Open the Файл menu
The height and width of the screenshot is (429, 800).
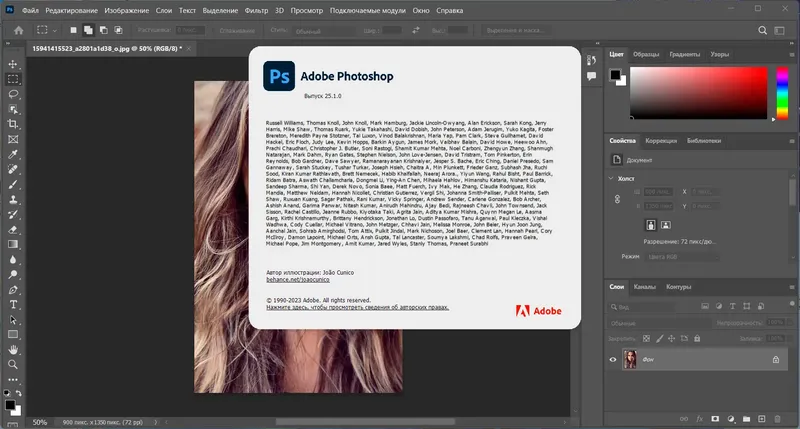point(30,10)
